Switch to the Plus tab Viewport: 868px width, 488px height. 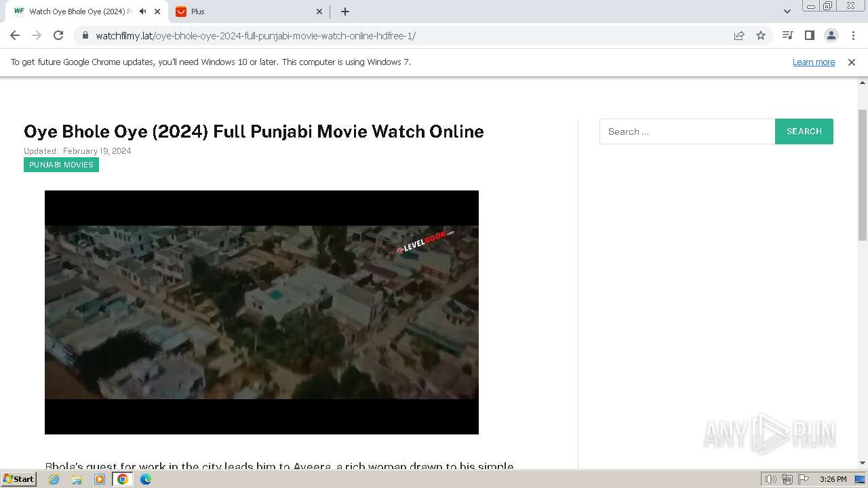tap(249, 12)
